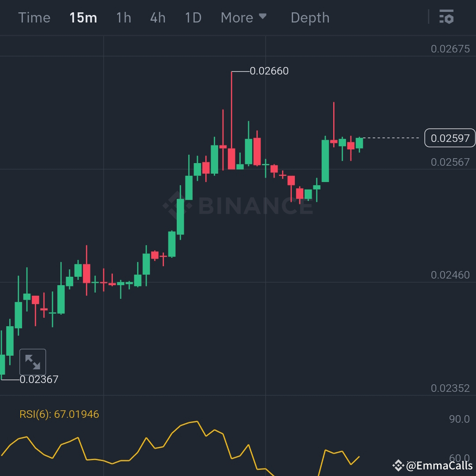The width and height of the screenshot is (476, 476).
Task: Expand the chart to fullscreen
Action: [x=33, y=362]
